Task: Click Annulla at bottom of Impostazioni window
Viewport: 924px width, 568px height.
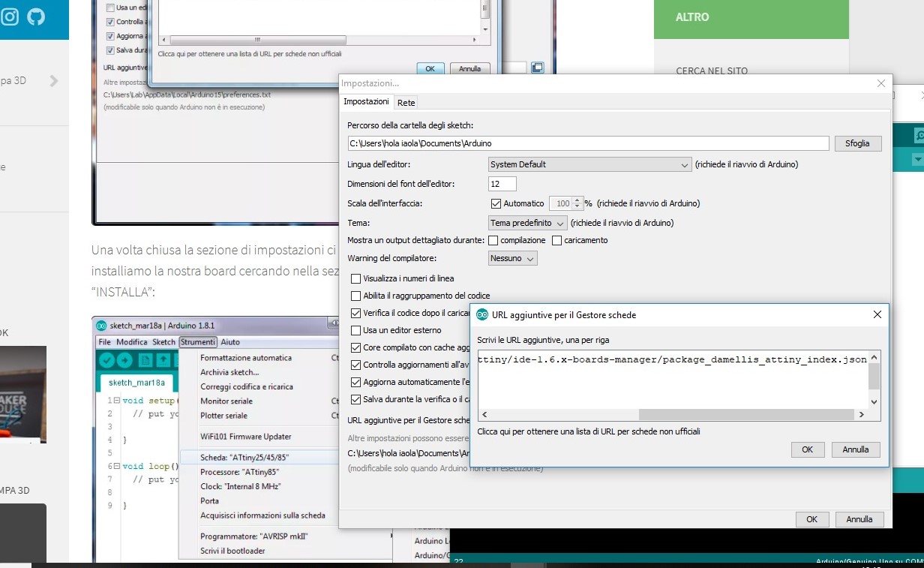Action: 859,519
